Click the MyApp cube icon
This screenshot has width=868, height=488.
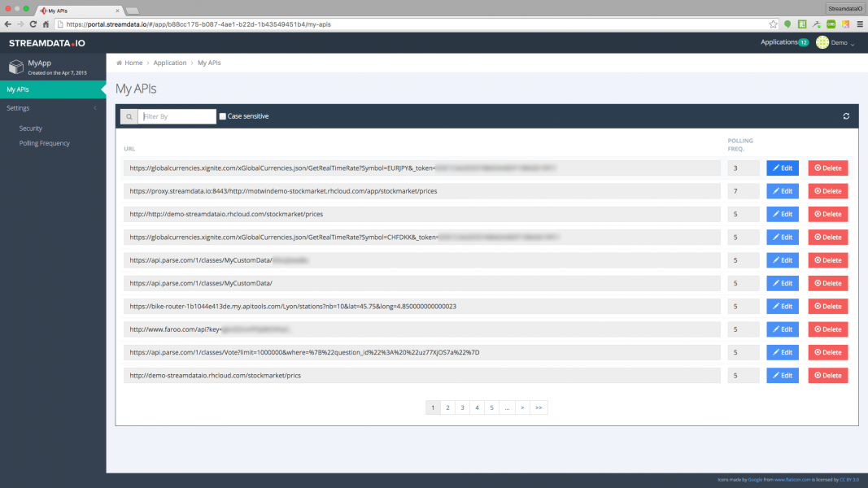[16, 67]
